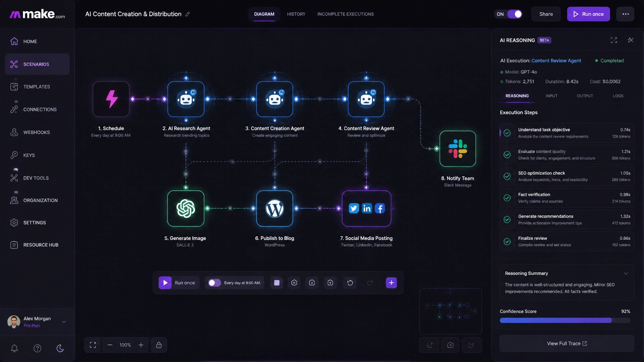Viewport: 644px width, 362px height.
Task: Open the INCOMPLETE EXECUTIONS tab
Action: click(x=345, y=14)
